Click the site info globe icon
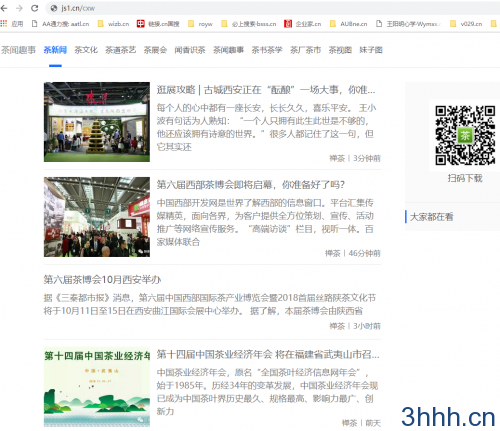Image resolution: width=500 pixels, height=431 pixels. point(54,8)
